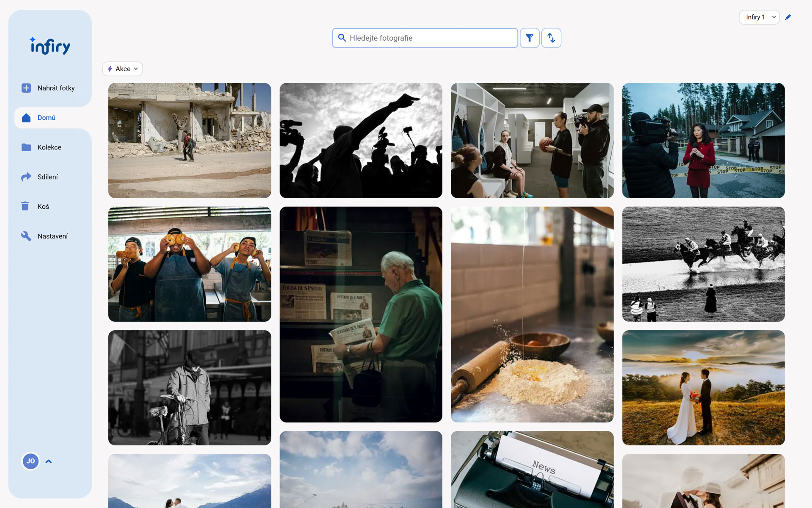Viewport: 812px width, 508px height.
Task: Open the typewriter News photo
Action: [532, 469]
